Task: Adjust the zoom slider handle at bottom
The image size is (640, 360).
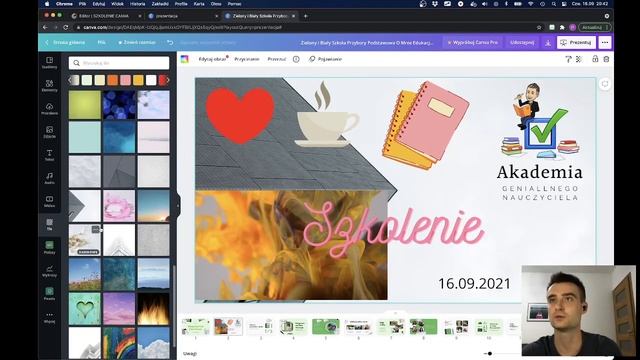Action: 489,353
